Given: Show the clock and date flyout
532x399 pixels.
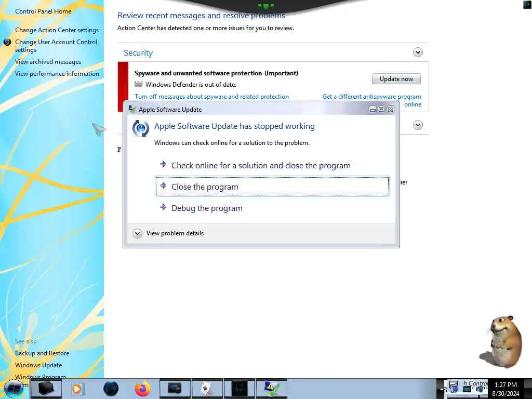Looking at the screenshot, I should (x=506, y=389).
